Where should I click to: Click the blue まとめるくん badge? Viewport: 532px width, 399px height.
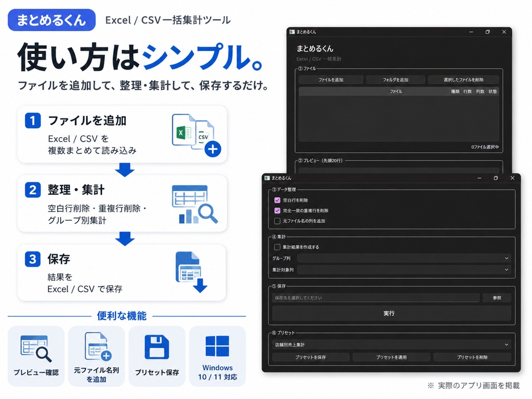tap(51, 20)
